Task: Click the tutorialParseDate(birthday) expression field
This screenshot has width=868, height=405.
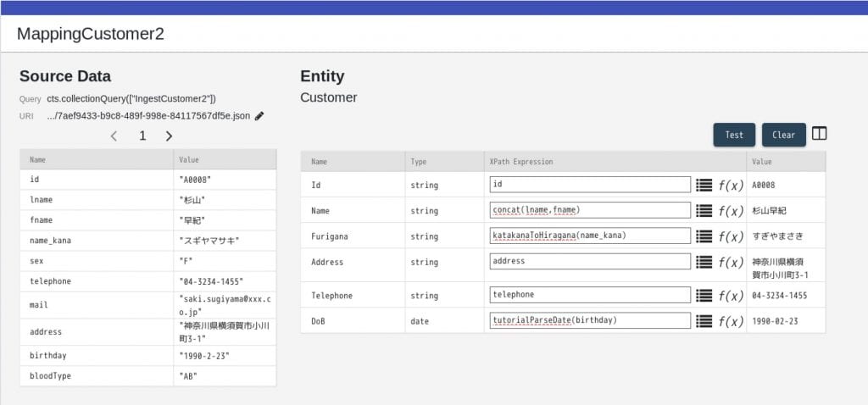Action: [590, 321]
